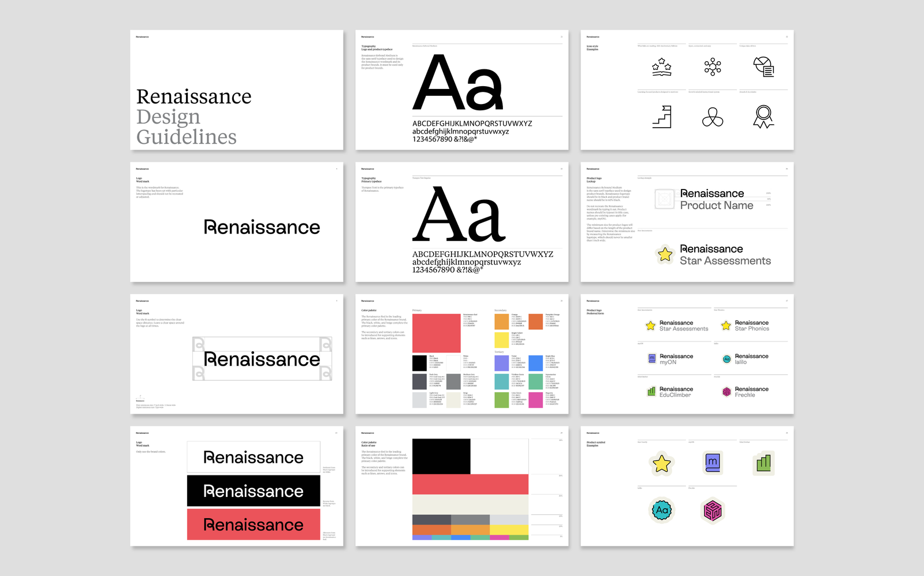Click the award ribbon medal icon
Screen dimensions: 924x576
tap(763, 117)
